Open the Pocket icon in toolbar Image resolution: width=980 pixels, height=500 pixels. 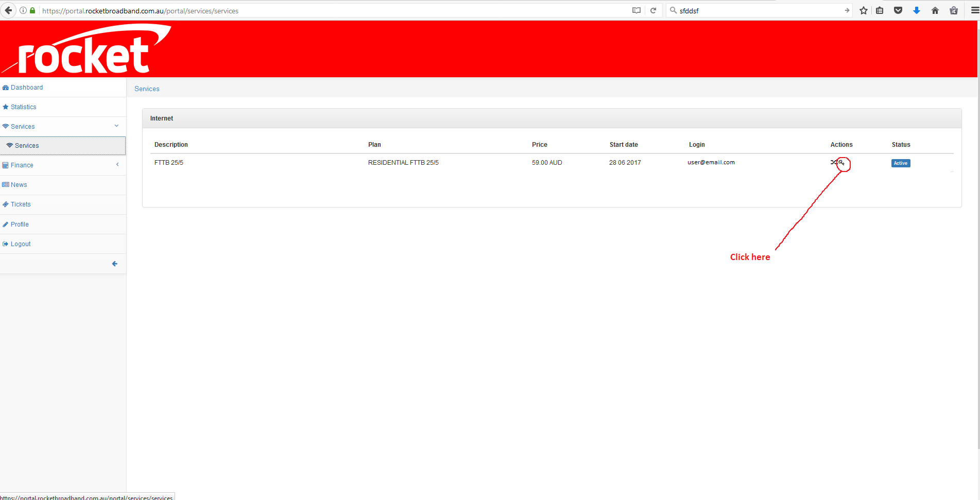[898, 10]
